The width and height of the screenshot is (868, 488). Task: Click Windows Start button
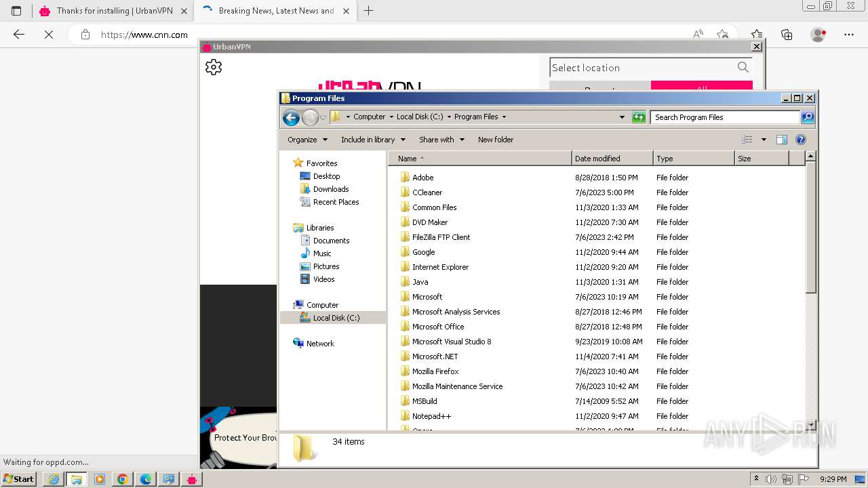point(19,479)
